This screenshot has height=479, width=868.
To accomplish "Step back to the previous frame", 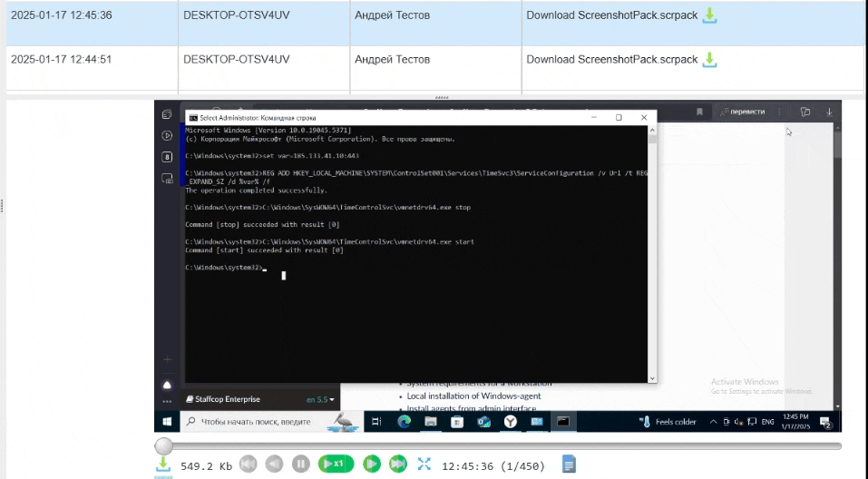I will click(x=274, y=464).
